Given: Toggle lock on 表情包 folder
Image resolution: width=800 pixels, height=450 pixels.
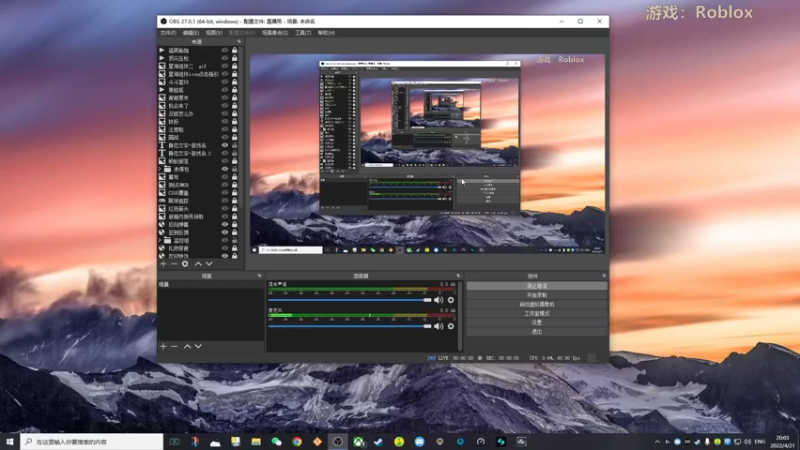Looking at the screenshot, I should tap(235, 169).
